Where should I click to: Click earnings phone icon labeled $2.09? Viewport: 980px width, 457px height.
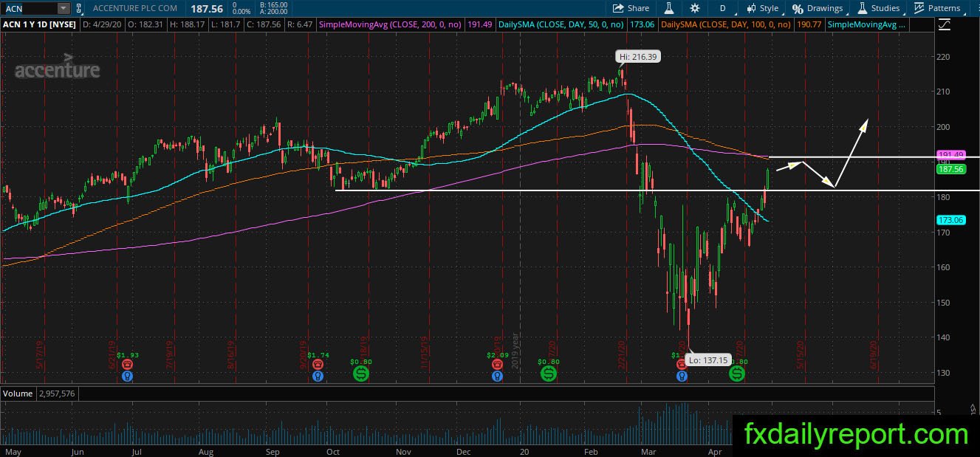pos(497,365)
